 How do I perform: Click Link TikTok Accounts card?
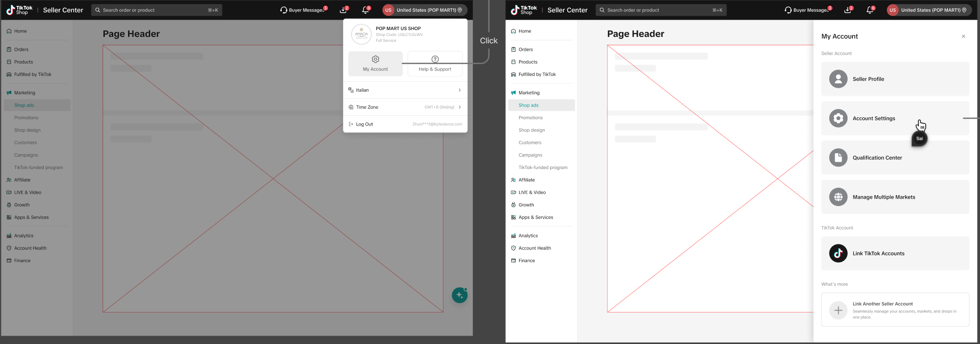(895, 253)
